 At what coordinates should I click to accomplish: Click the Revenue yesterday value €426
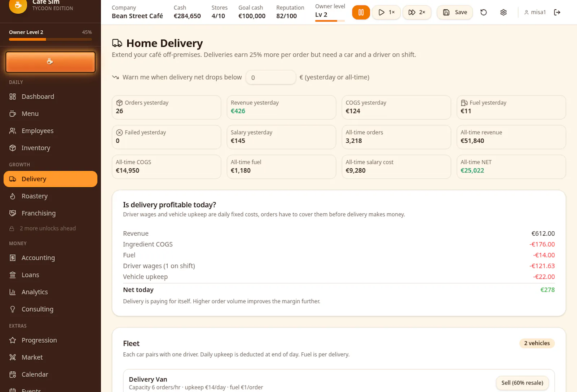click(238, 111)
